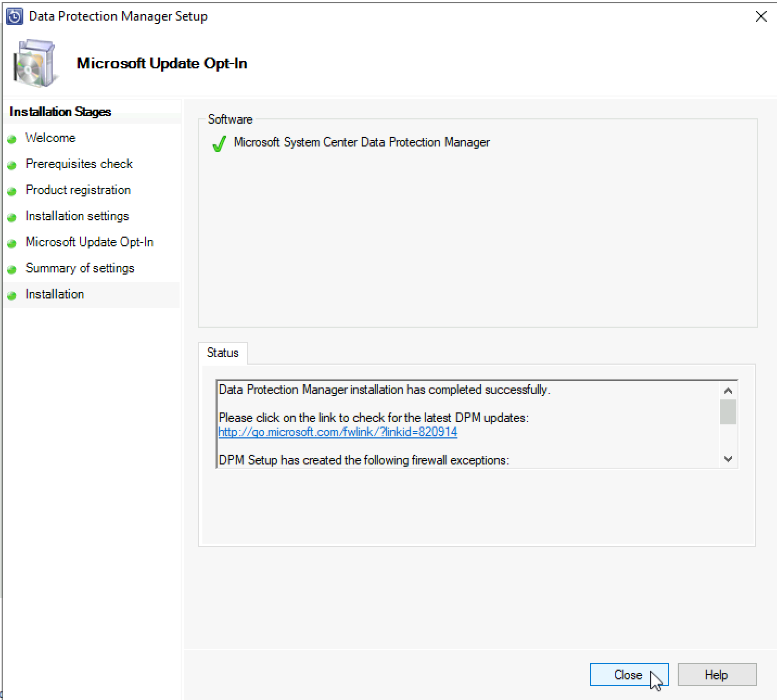Screen dimensions: 777x700
Task: Click the Close button to finish setup
Action: [629, 674]
